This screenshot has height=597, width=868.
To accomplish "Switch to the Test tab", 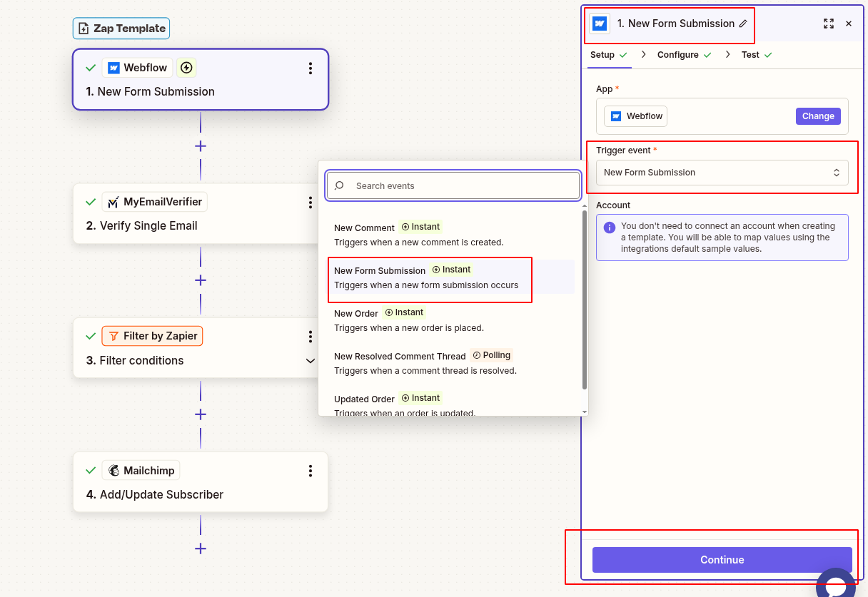I will click(x=750, y=54).
